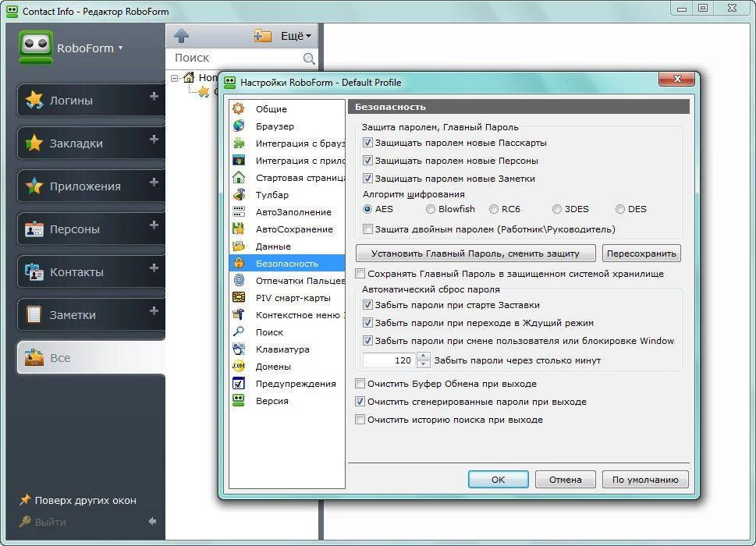Open the Ещё dropdown menu
Viewport: 756px width, 546px height.
[x=296, y=36]
